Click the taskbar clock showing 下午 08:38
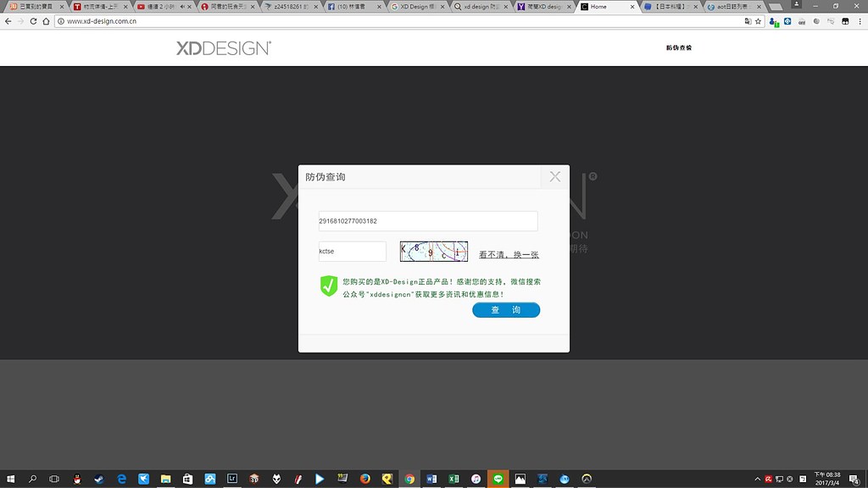Image resolution: width=868 pixels, height=488 pixels. point(827,479)
